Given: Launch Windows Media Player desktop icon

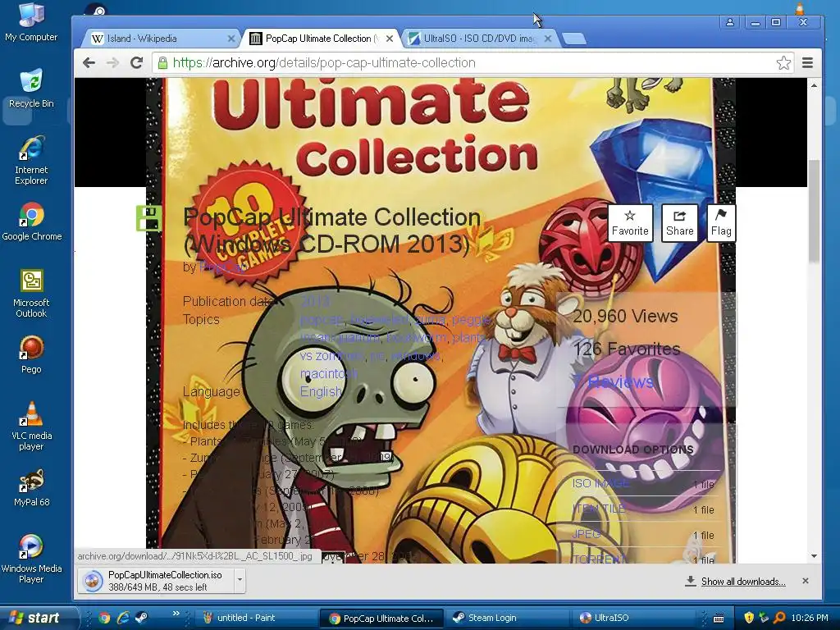Looking at the screenshot, I should (x=31, y=559).
